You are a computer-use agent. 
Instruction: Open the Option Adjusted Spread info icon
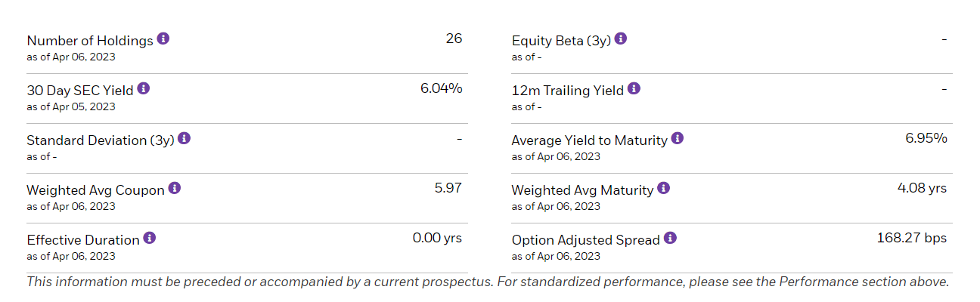point(671,238)
